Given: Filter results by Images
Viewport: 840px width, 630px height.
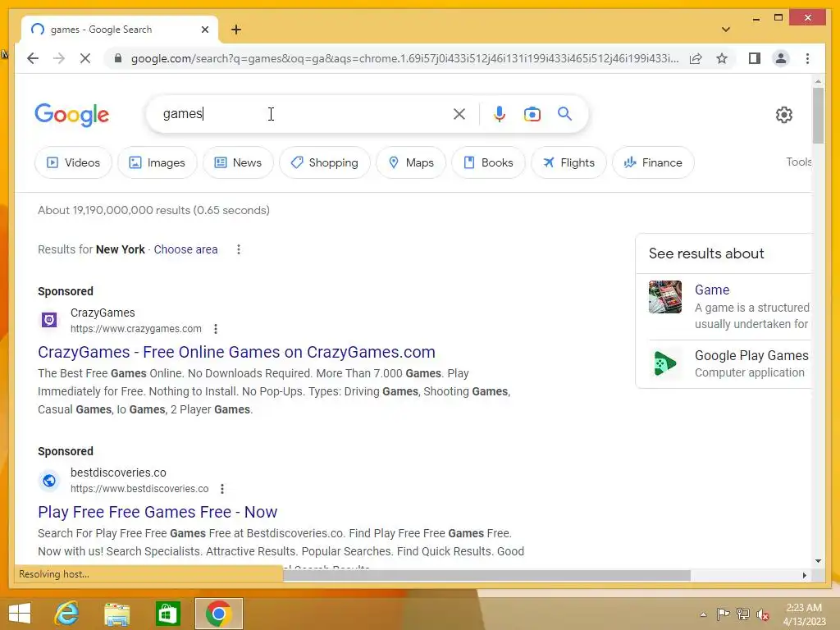Looking at the screenshot, I should [x=157, y=162].
